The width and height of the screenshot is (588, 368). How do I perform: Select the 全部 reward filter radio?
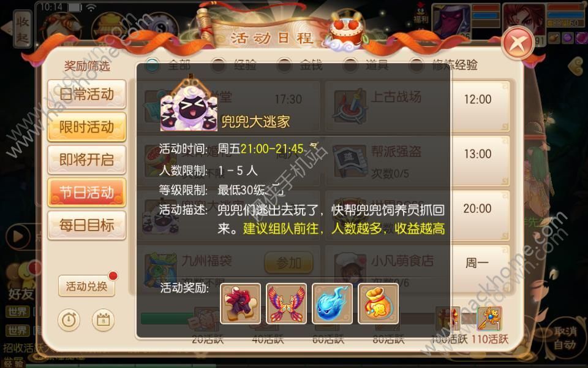click(153, 64)
